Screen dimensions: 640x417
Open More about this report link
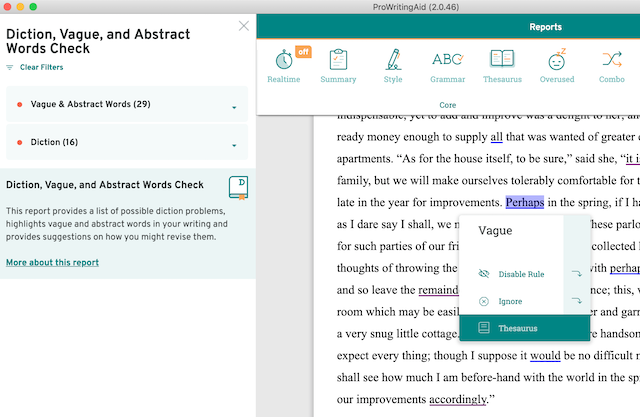[52, 262]
